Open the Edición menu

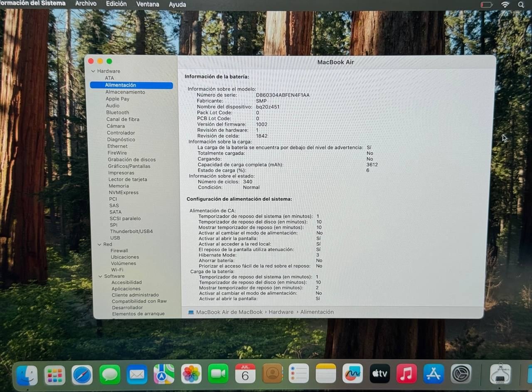tap(116, 4)
